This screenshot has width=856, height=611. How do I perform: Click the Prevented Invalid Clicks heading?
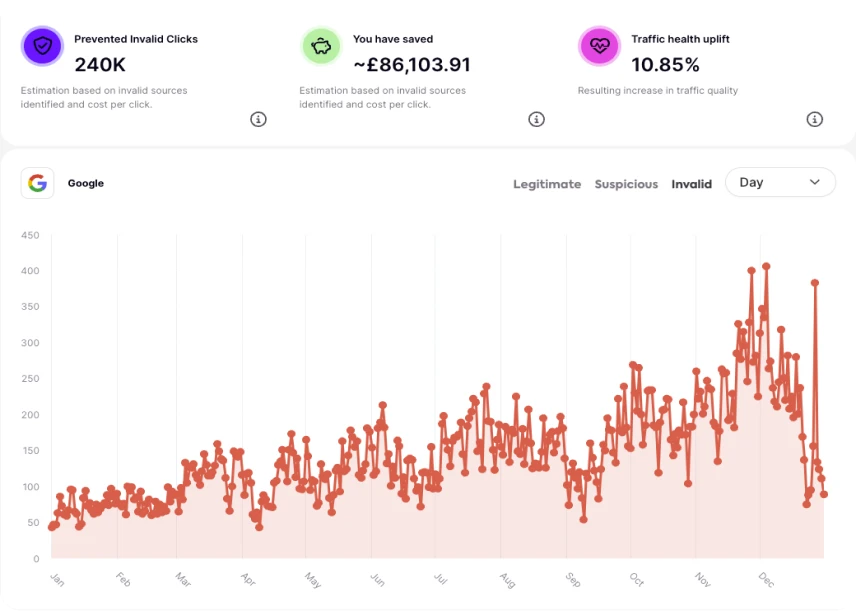click(136, 39)
